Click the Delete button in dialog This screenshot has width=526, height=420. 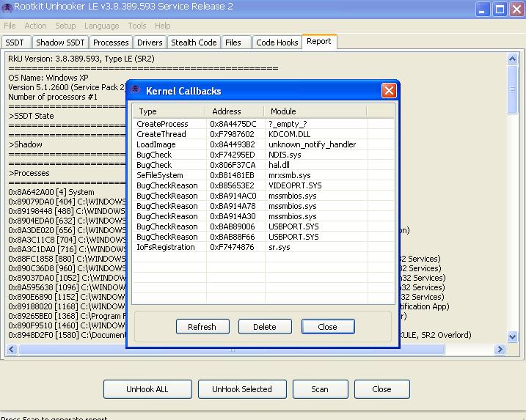[264, 327]
